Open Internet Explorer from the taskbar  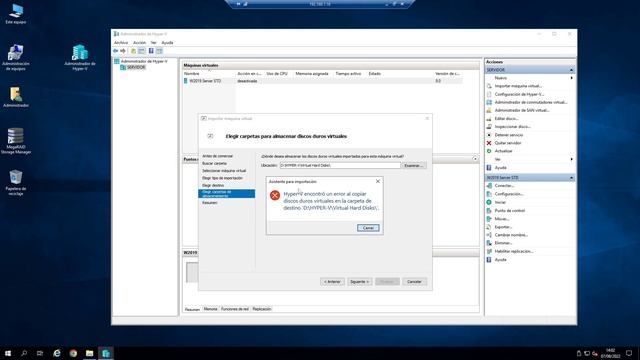point(57,353)
